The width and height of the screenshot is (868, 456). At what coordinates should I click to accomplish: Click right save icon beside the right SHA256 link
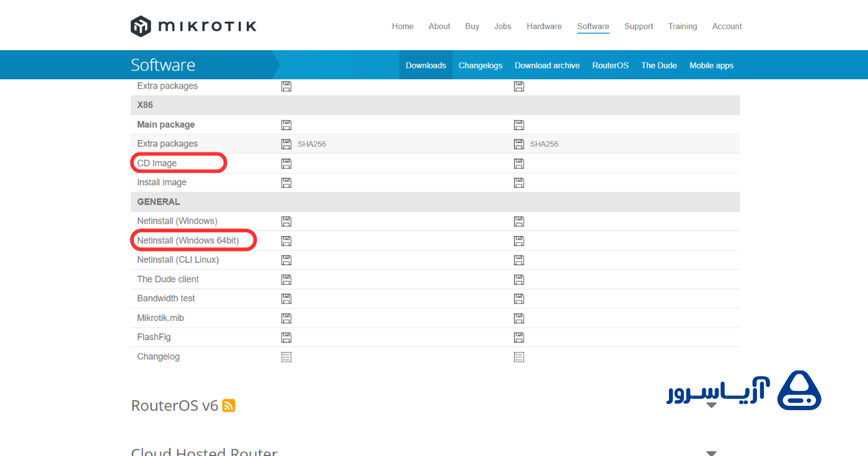pyautogui.click(x=519, y=144)
